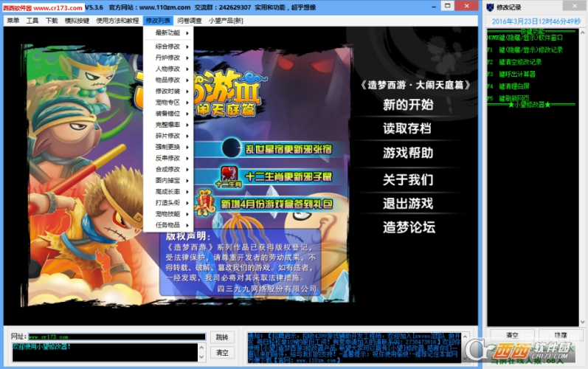Viewport: 588px width, 369px height.
Task: Click up arrow of the notice text scrollbar
Action: 465,337
